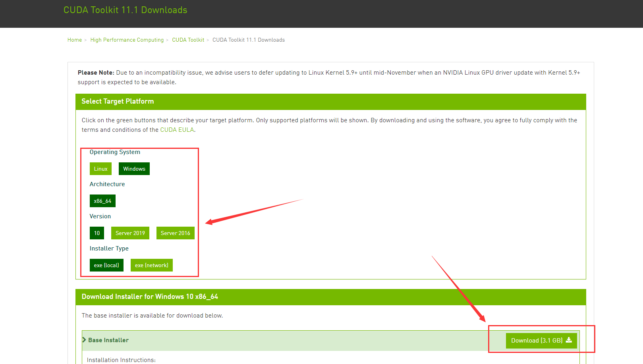The image size is (643, 364).
Task: Click the Operating System label
Action: point(115,152)
